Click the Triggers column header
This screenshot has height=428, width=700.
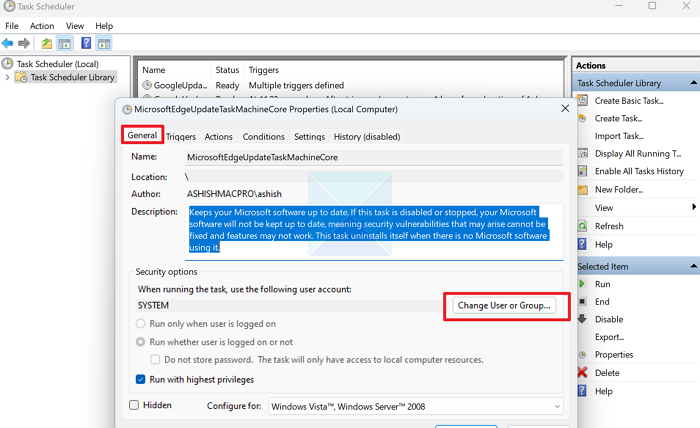tap(263, 70)
